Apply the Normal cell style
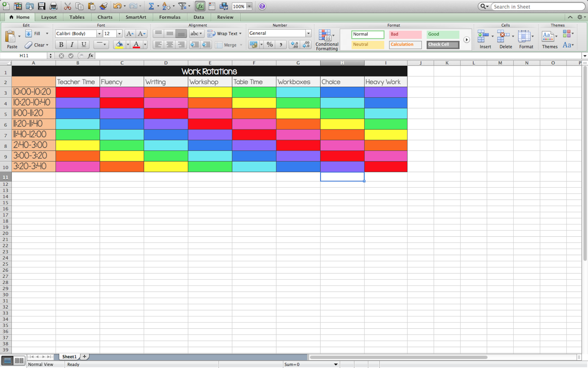Image resolution: width=588 pixels, height=368 pixels. click(368, 34)
